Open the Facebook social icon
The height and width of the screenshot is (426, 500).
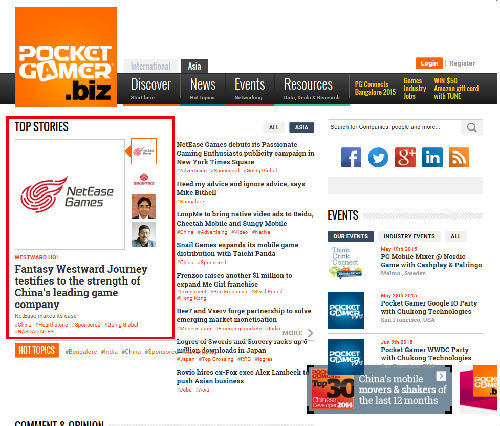coord(351,157)
